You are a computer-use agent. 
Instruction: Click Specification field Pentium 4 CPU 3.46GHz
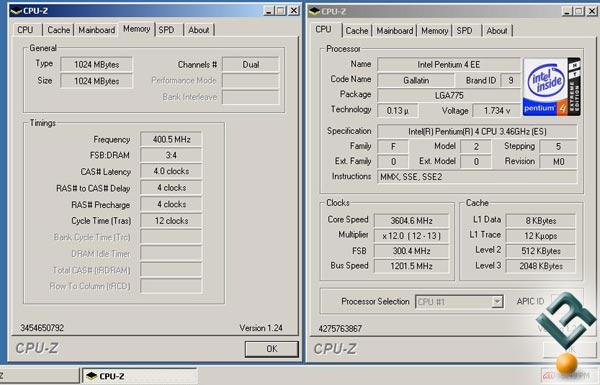477,131
